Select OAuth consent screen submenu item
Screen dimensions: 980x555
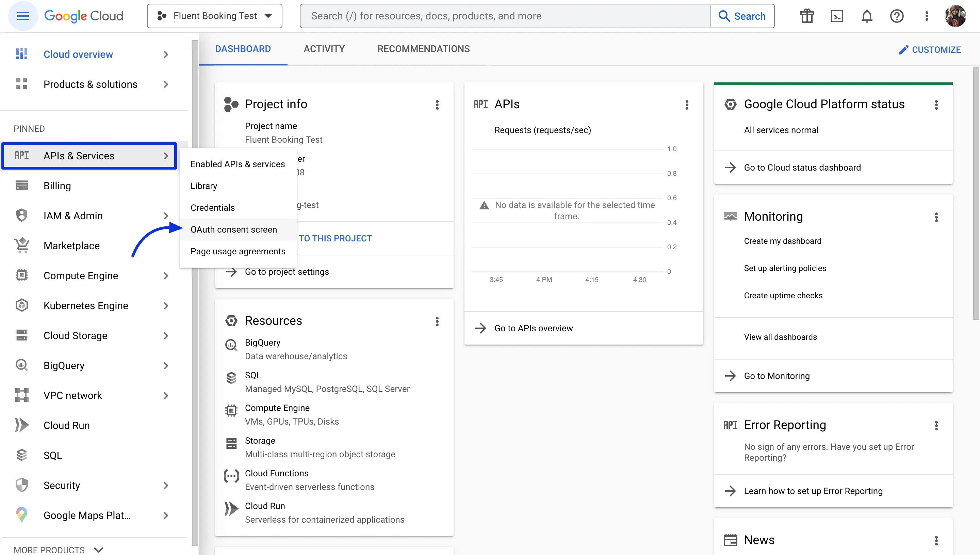[238, 229]
